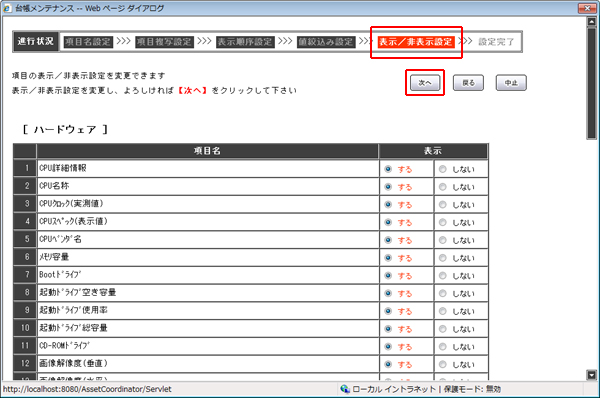Click the scrollbar up arrow

(592, 21)
